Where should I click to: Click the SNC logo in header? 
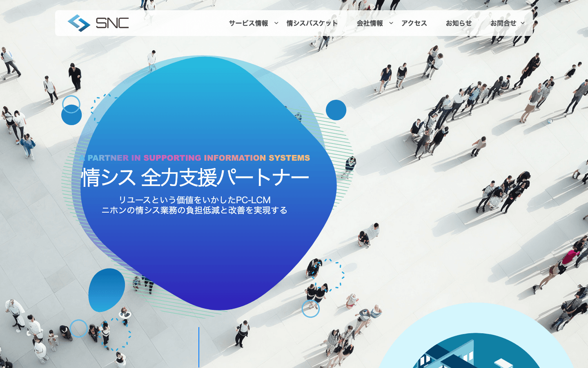(x=98, y=23)
